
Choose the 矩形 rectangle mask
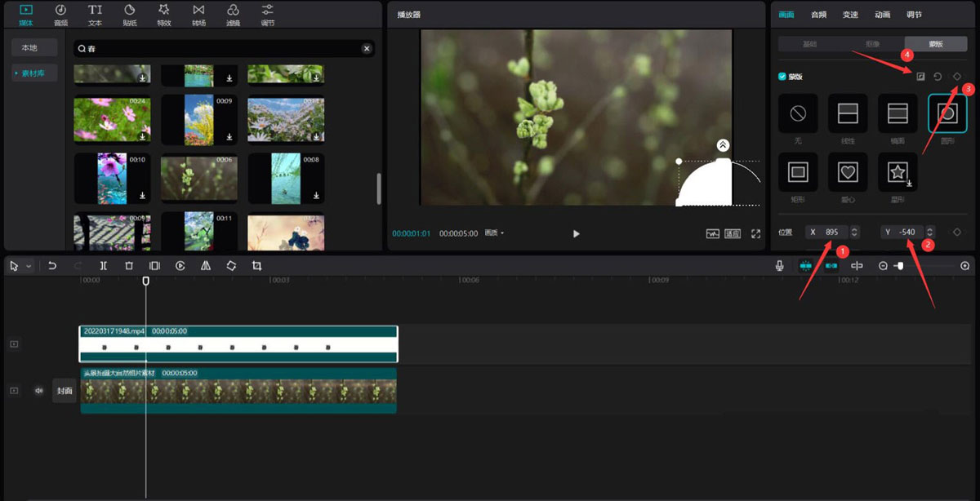point(798,171)
